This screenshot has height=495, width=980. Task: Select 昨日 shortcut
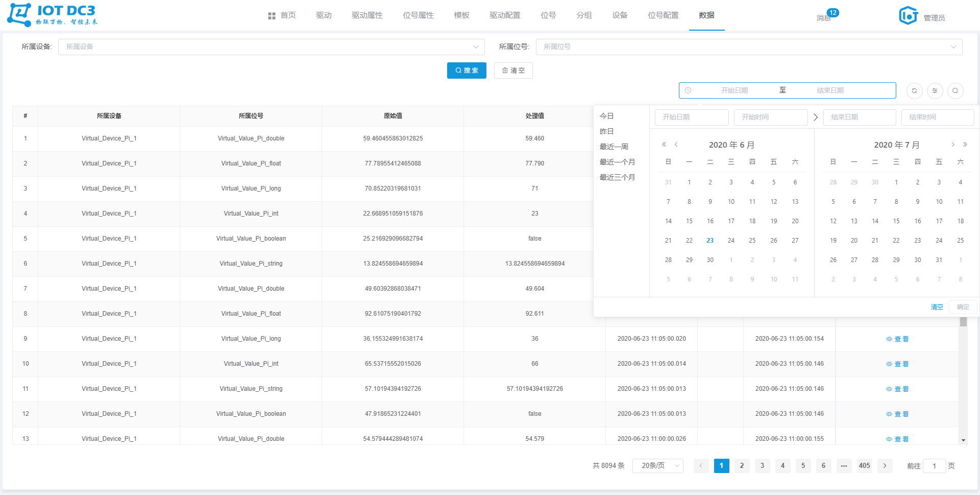[x=606, y=131]
